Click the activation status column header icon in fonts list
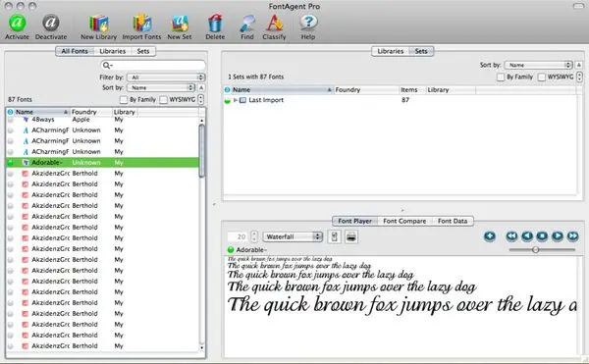The width and height of the screenshot is (589, 364). point(10,112)
